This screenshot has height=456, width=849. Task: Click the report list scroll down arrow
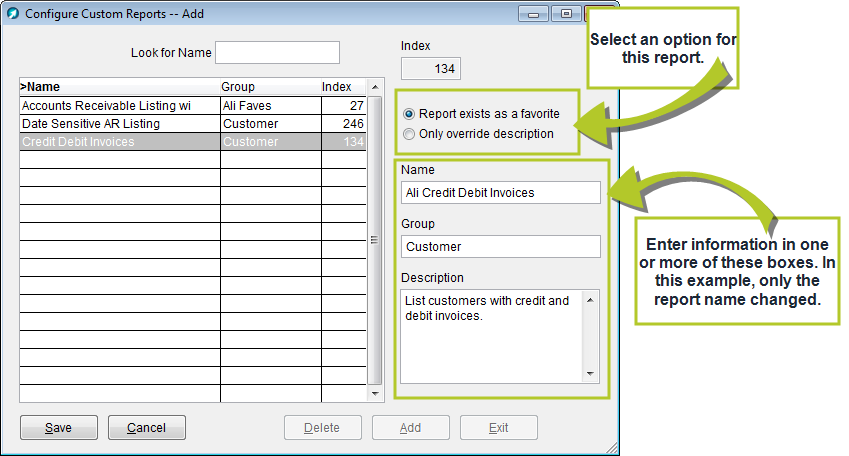375,394
